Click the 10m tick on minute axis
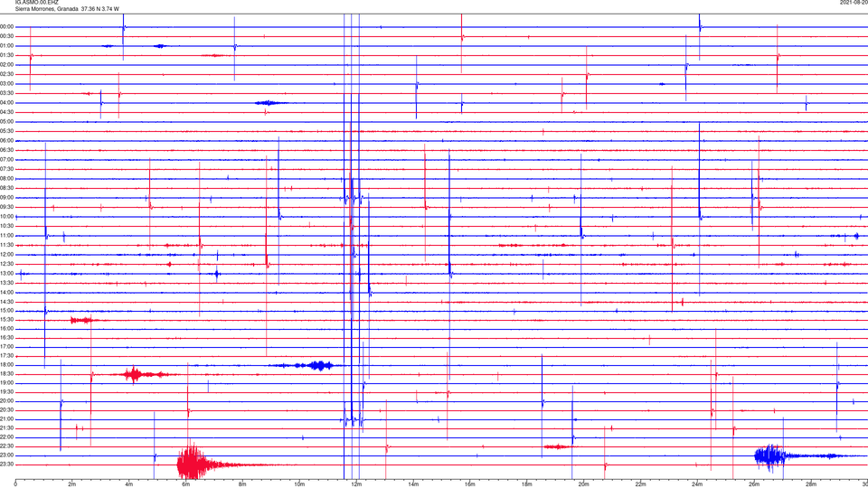The image size is (868, 488). tap(299, 484)
